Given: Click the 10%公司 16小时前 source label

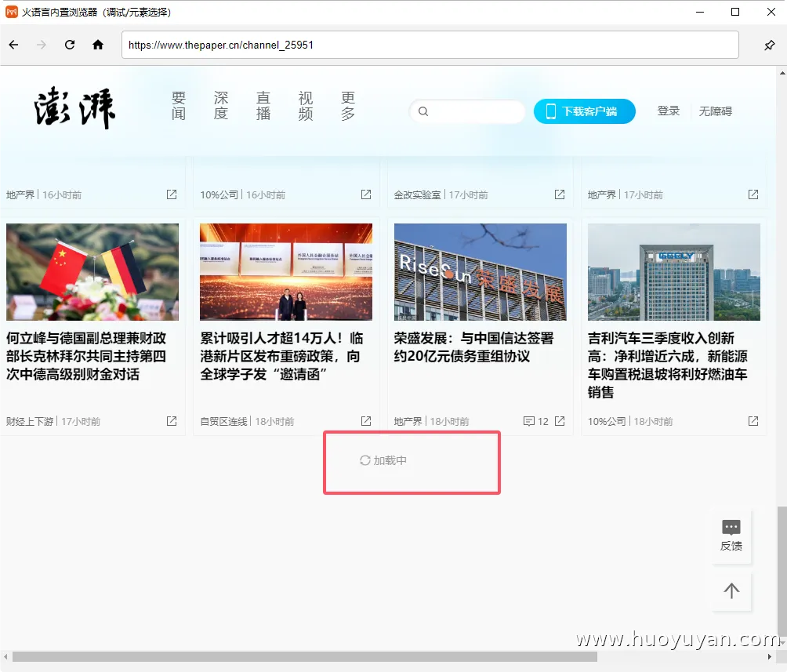Looking at the screenshot, I should tap(219, 195).
